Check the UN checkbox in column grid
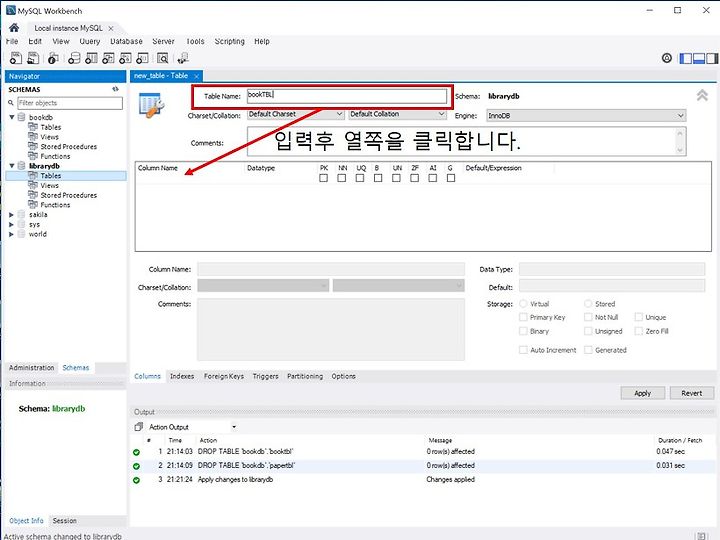Viewport: 720px width, 540px height. click(x=396, y=178)
